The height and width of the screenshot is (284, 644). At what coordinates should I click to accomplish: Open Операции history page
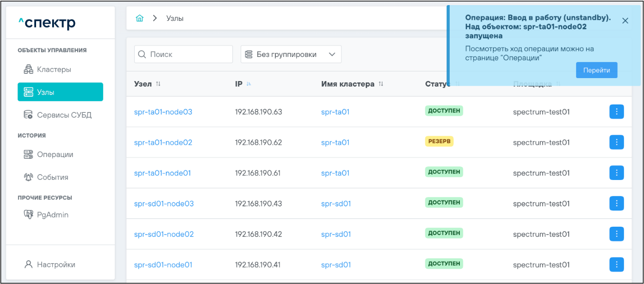(55, 155)
